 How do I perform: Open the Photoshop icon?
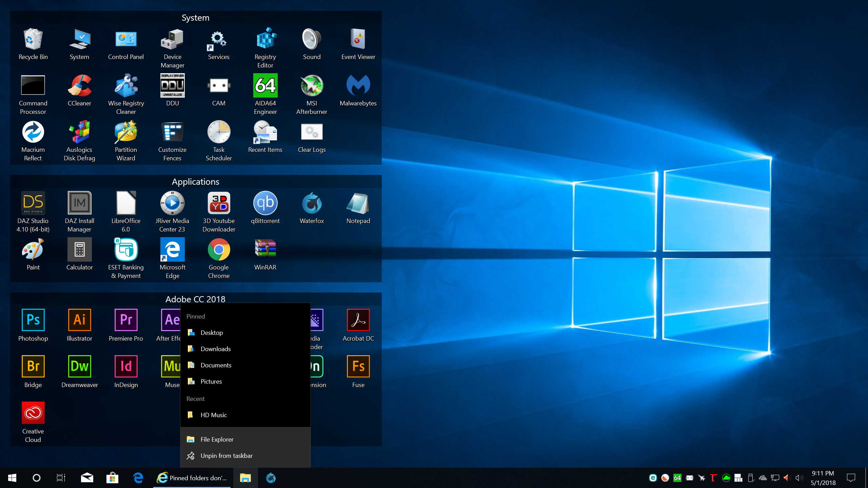point(33,326)
